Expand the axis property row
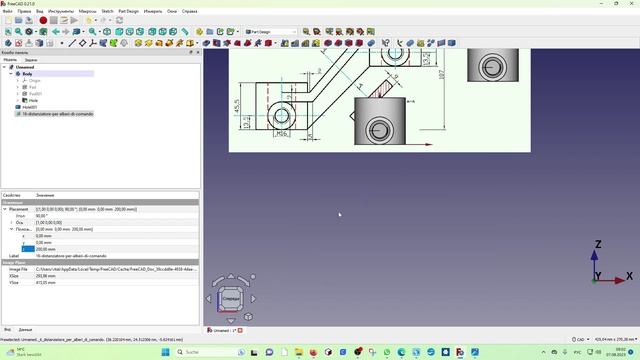Screen dimensions: 640x360 [11, 222]
